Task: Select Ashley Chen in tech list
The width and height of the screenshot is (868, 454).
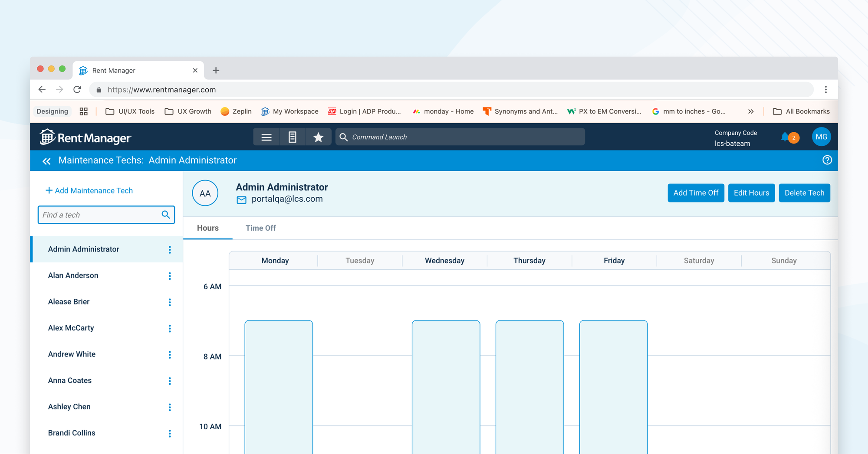Action: (107, 407)
